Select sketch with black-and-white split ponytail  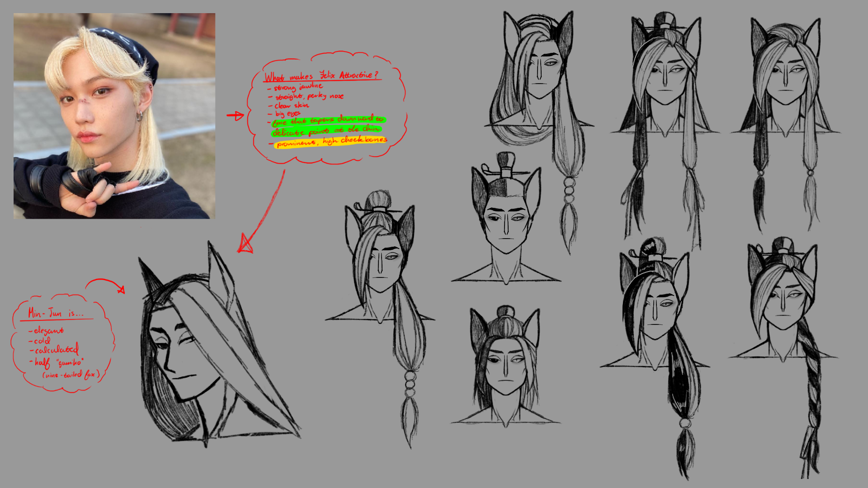[x=655, y=359]
